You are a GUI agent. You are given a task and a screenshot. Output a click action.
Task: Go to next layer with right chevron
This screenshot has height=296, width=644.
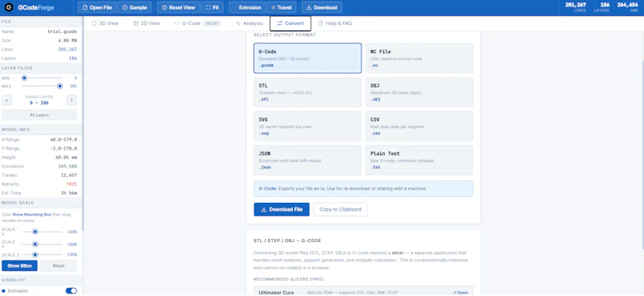tap(72, 101)
